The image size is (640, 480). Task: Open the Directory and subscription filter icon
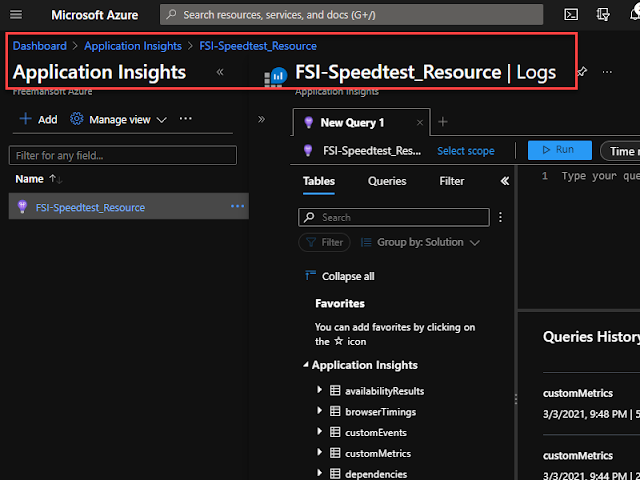click(x=603, y=15)
